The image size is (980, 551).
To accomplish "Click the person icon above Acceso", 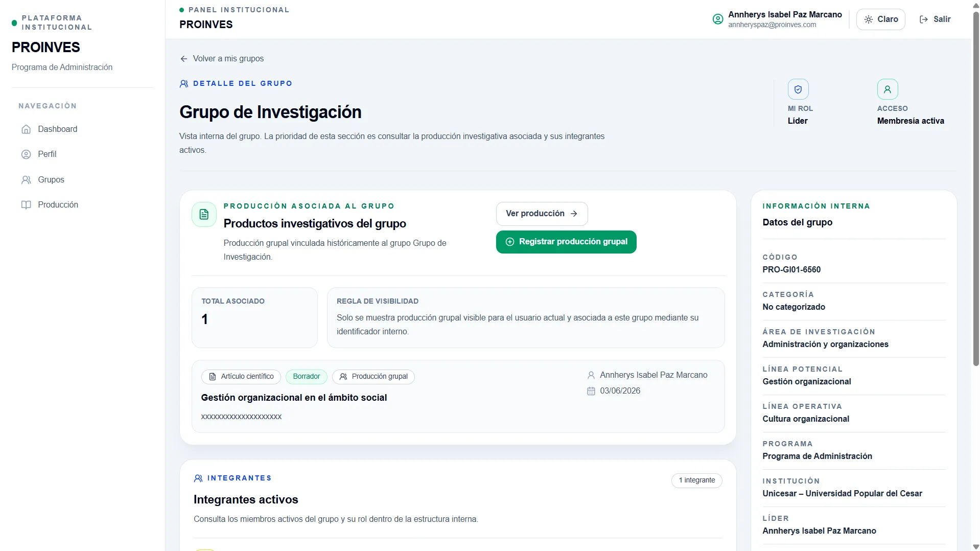I will (x=888, y=89).
